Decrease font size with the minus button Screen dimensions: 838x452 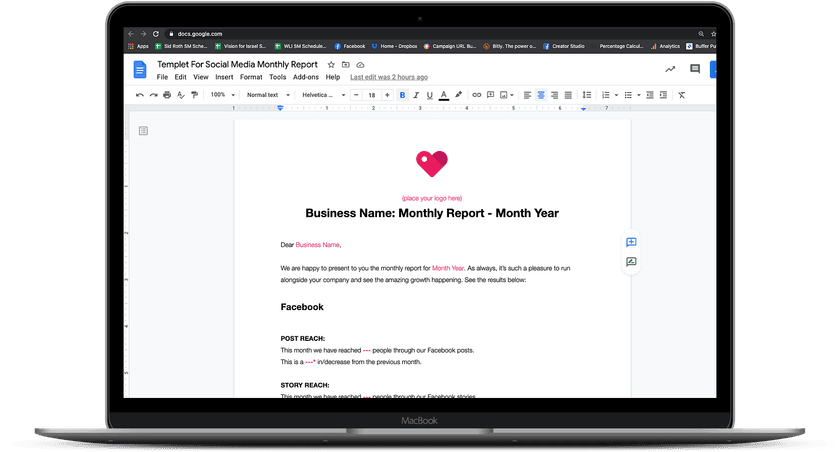(x=356, y=95)
